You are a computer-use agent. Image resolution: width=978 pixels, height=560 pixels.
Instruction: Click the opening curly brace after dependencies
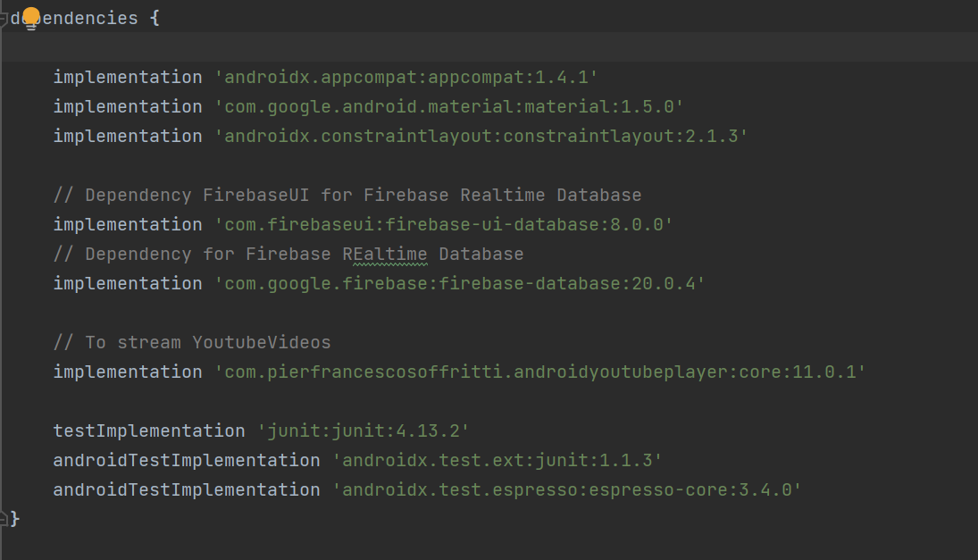[x=155, y=18]
